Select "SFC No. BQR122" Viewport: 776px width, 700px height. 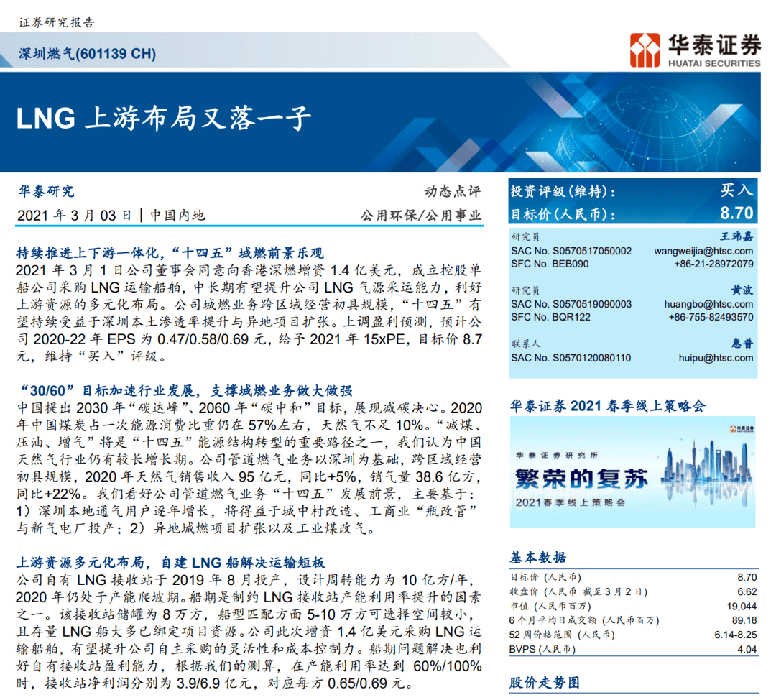click(550, 317)
